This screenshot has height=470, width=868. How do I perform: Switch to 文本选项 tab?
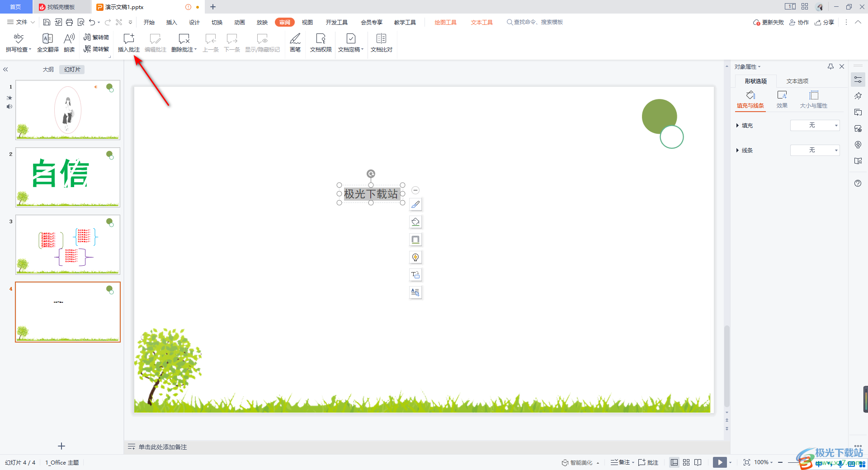(797, 81)
